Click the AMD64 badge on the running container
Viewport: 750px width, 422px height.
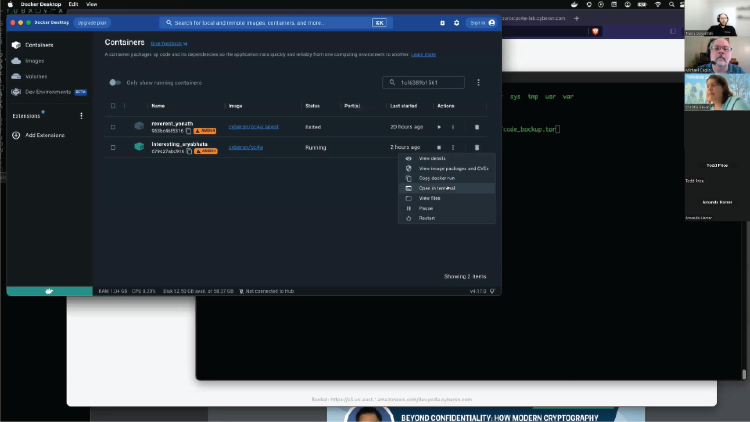click(206, 151)
